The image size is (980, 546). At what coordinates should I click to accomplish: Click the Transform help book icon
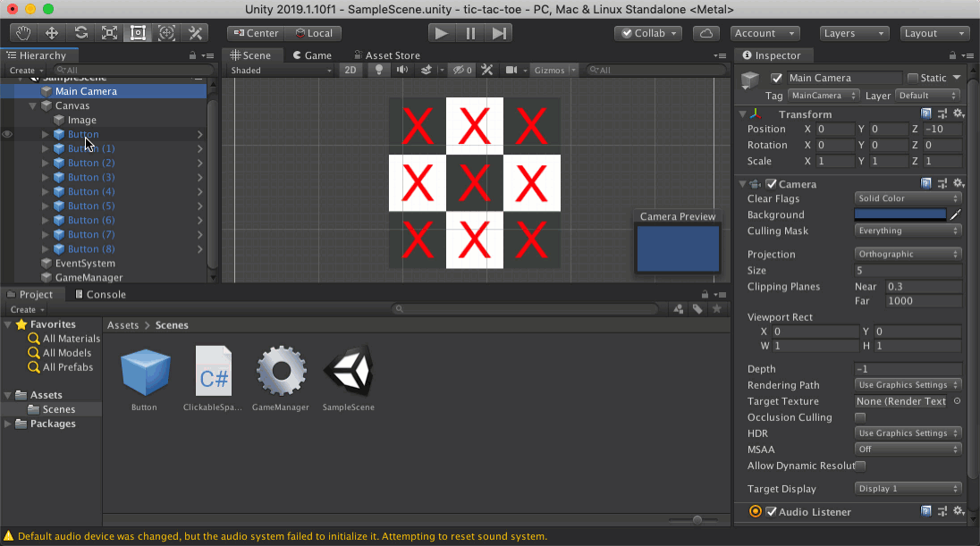click(926, 113)
